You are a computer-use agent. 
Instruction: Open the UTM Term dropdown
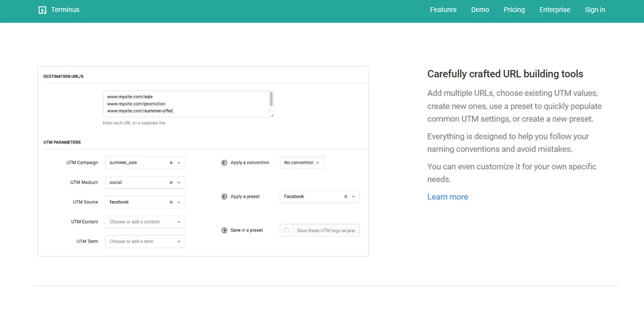click(x=178, y=241)
